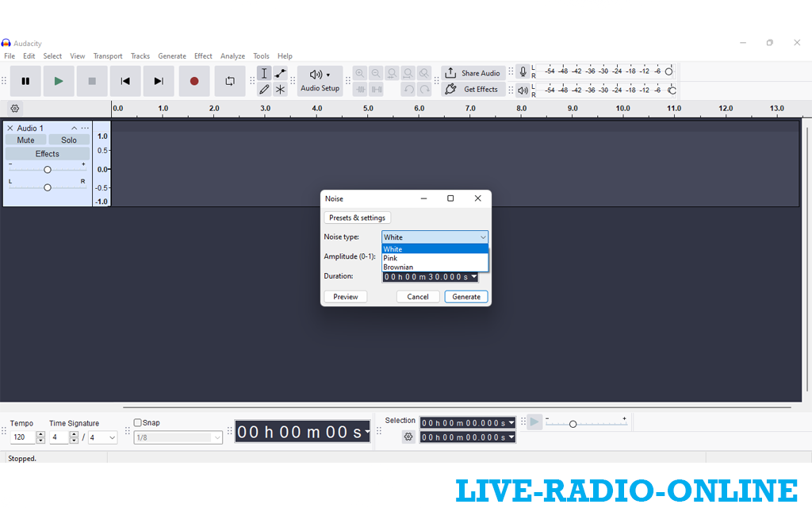Click the Share Audio button
Viewport: 812px width, 508px height.
(472, 73)
